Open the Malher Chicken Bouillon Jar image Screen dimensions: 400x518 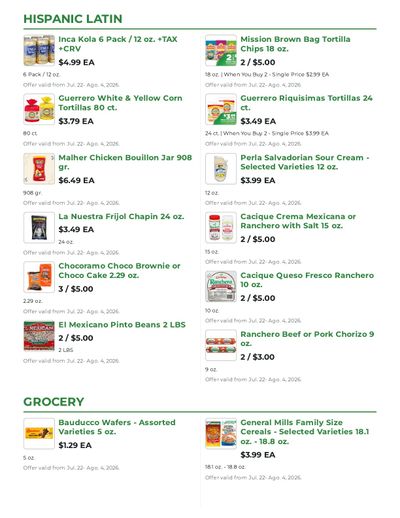39,169
